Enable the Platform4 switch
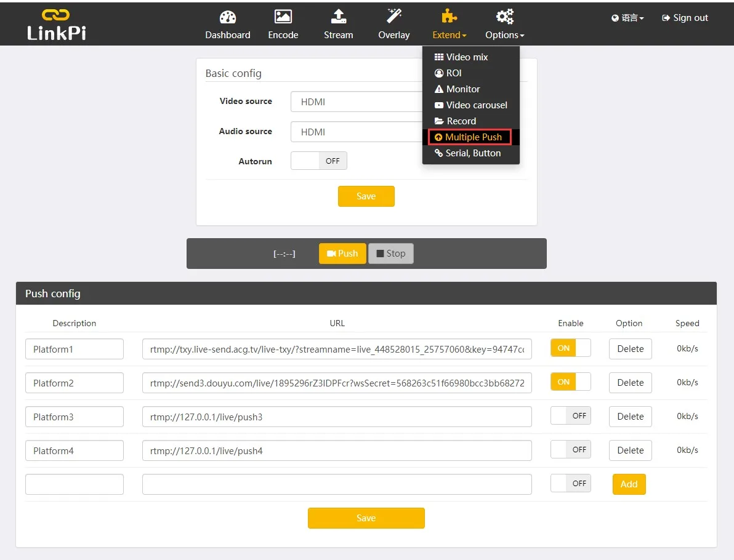 point(571,450)
